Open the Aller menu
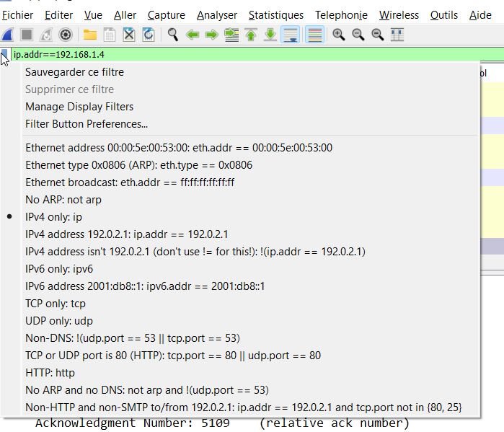The width and height of the screenshot is (504, 432). click(125, 15)
